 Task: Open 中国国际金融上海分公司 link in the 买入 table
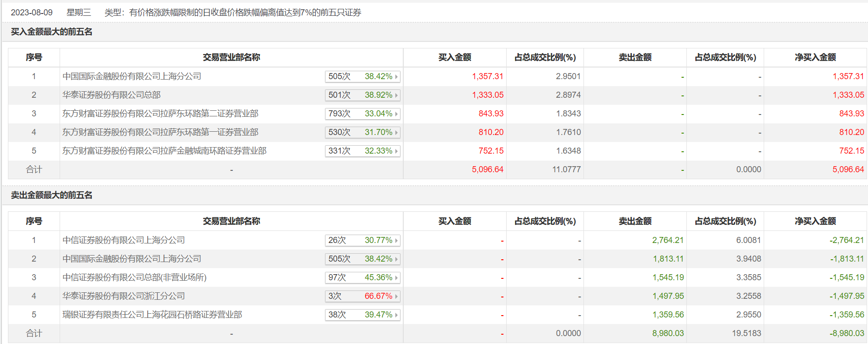click(132, 76)
